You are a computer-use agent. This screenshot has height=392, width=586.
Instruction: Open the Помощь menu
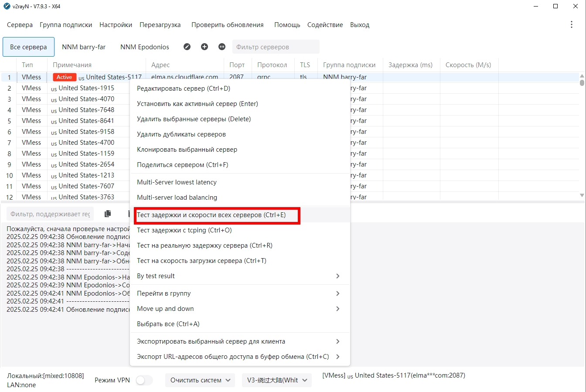pyautogui.click(x=287, y=25)
